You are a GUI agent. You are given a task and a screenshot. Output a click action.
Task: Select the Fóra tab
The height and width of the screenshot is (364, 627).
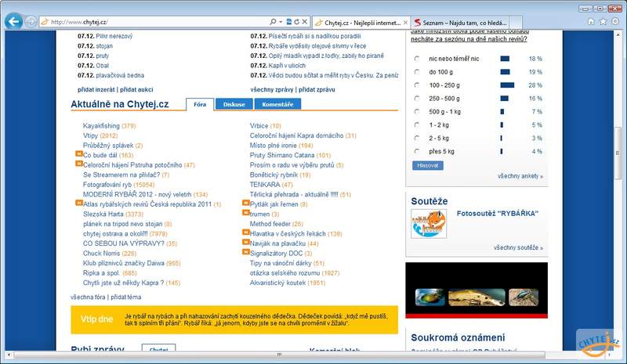[200, 104]
